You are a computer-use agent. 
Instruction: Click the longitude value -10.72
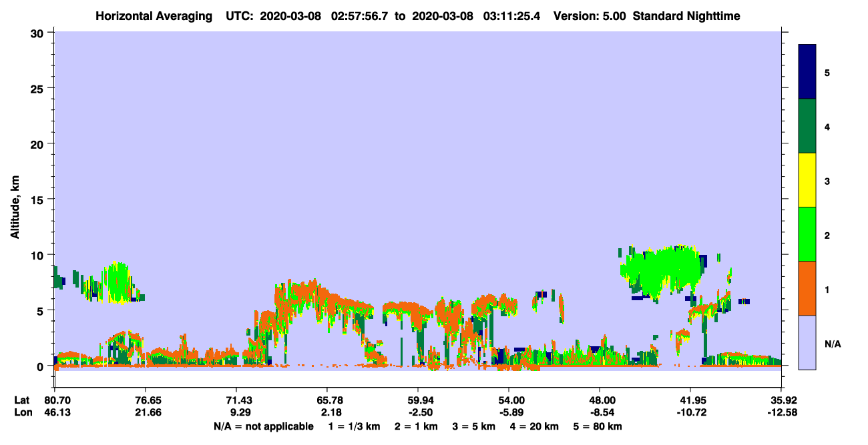click(690, 412)
